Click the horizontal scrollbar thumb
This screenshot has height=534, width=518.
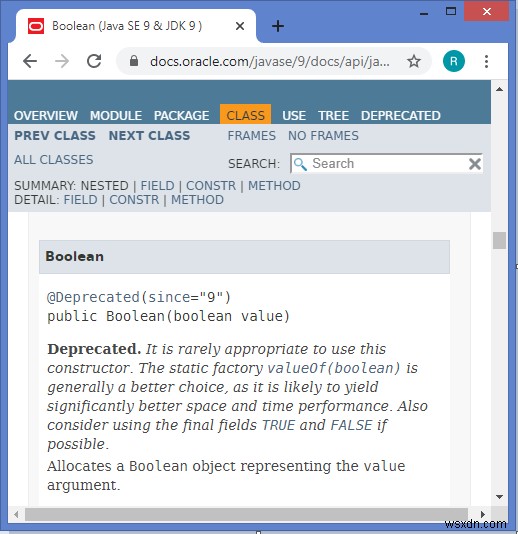coord(246,514)
